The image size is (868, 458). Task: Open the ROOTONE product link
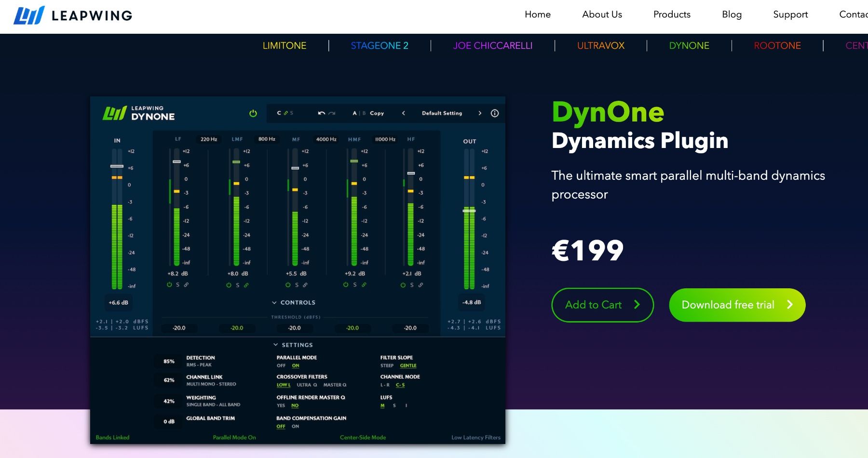(777, 45)
